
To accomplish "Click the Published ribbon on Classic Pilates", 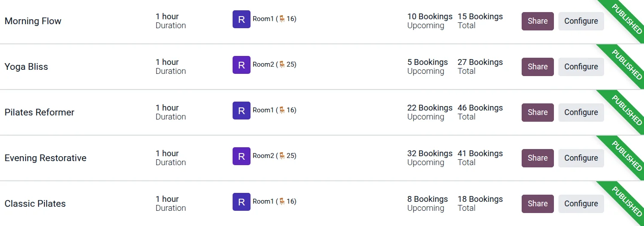I will (x=627, y=202).
